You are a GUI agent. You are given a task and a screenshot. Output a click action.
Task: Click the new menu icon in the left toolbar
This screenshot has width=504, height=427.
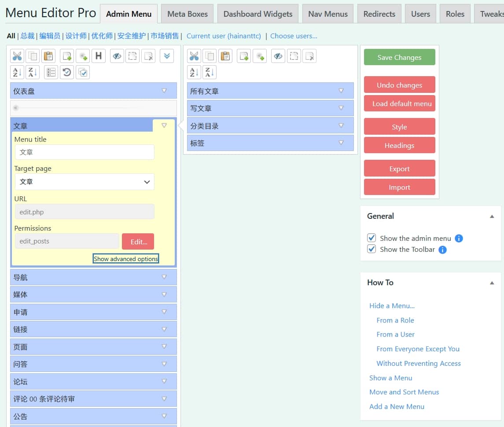click(x=67, y=56)
